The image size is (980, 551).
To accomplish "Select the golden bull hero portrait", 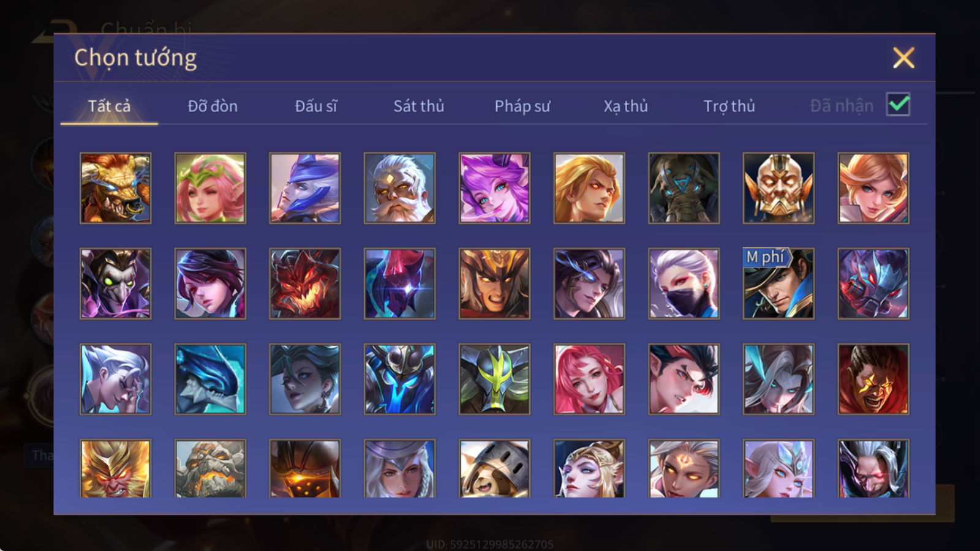I will pyautogui.click(x=116, y=188).
